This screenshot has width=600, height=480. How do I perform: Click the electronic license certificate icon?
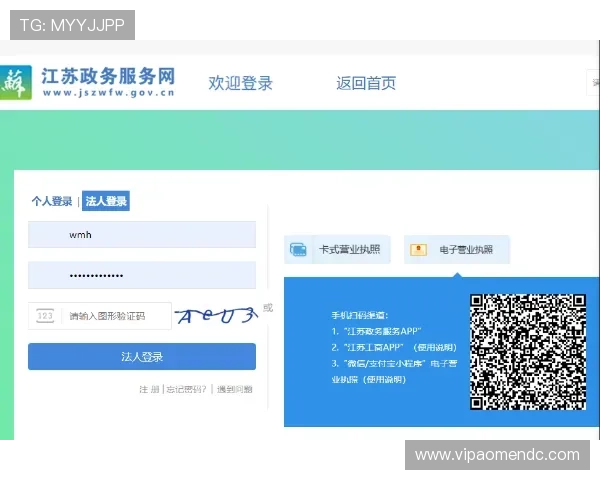(x=418, y=250)
